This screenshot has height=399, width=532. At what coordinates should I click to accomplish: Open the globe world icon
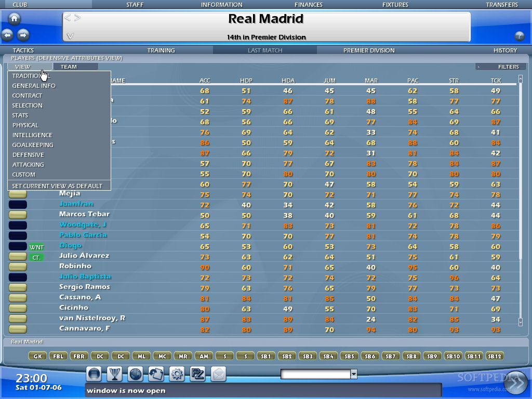(136, 374)
